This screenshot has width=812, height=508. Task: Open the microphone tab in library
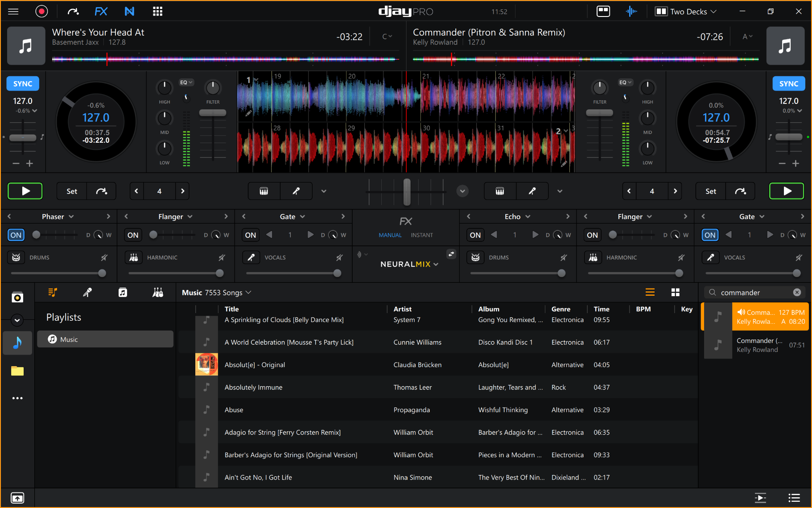[87, 293]
